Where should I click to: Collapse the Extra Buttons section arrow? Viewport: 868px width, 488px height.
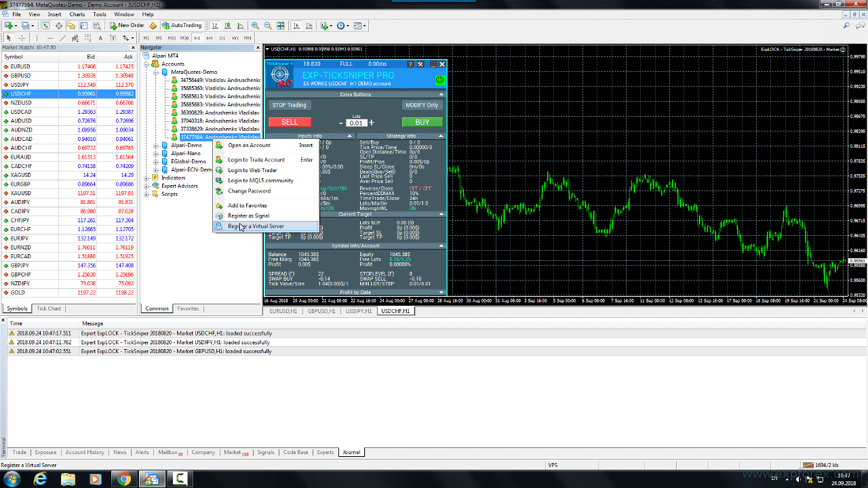(x=441, y=94)
